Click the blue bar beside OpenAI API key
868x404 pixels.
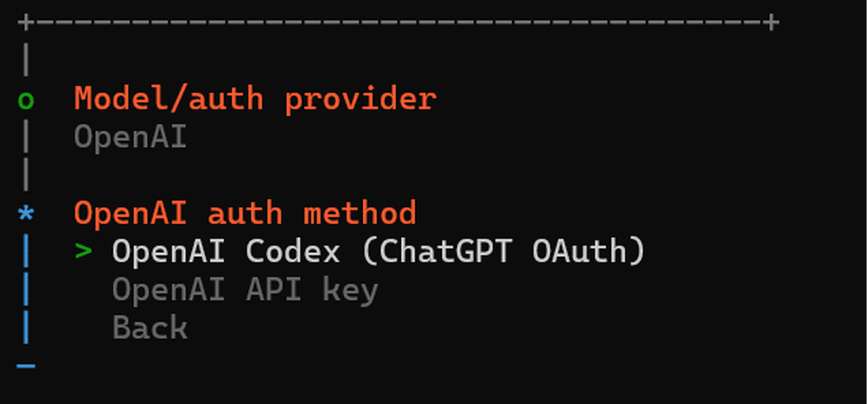[26, 290]
